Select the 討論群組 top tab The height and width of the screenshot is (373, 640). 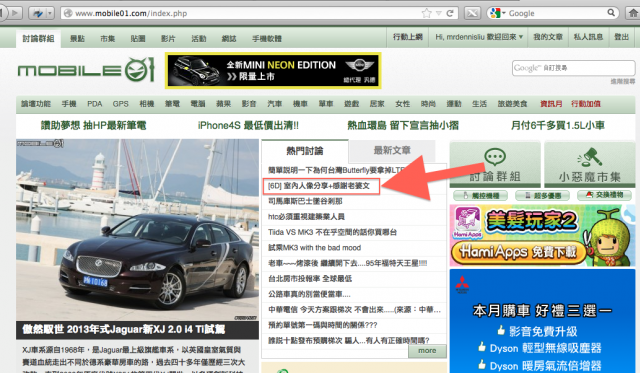pos(38,38)
